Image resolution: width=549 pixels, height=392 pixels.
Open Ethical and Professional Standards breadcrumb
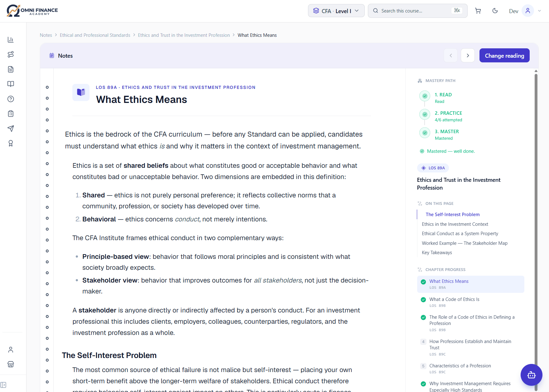pyautogui.click(x=95, y=35)
